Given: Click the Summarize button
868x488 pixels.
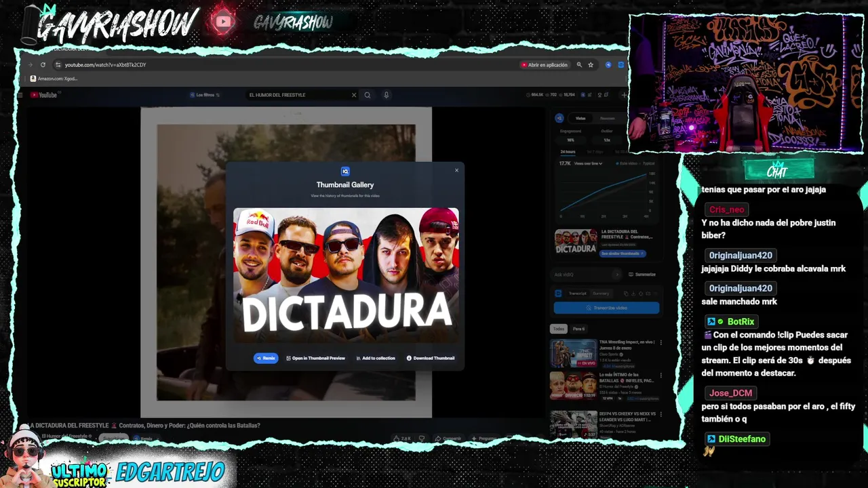Looking at the screenshot, I should (x=642, y=274).
